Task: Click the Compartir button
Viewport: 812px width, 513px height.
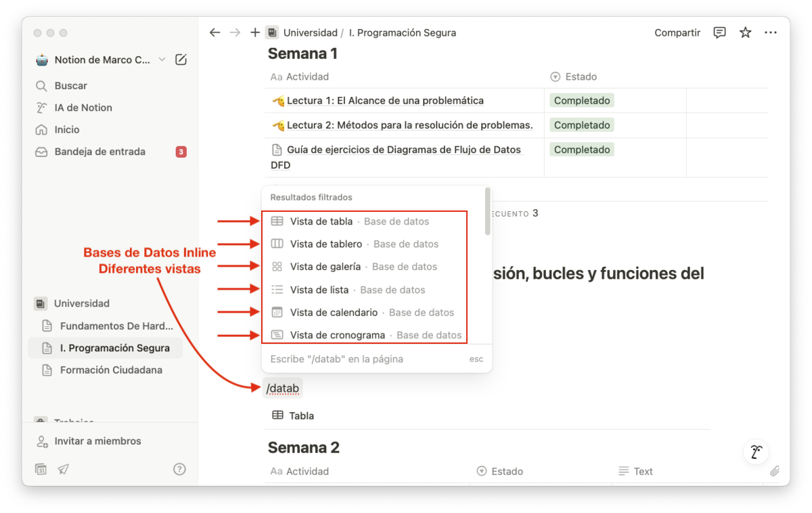Action: pyautogui.click(x=677, y=32)
